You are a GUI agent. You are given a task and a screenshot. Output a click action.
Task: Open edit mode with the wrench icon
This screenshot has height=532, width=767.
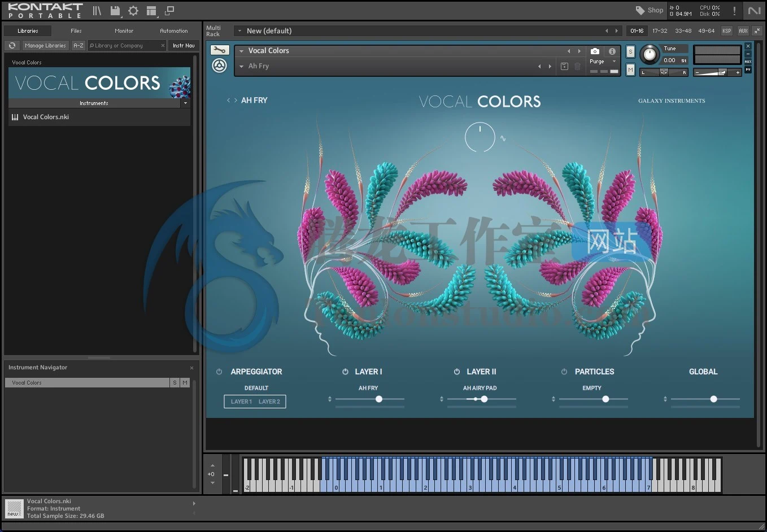pos(220,50)
